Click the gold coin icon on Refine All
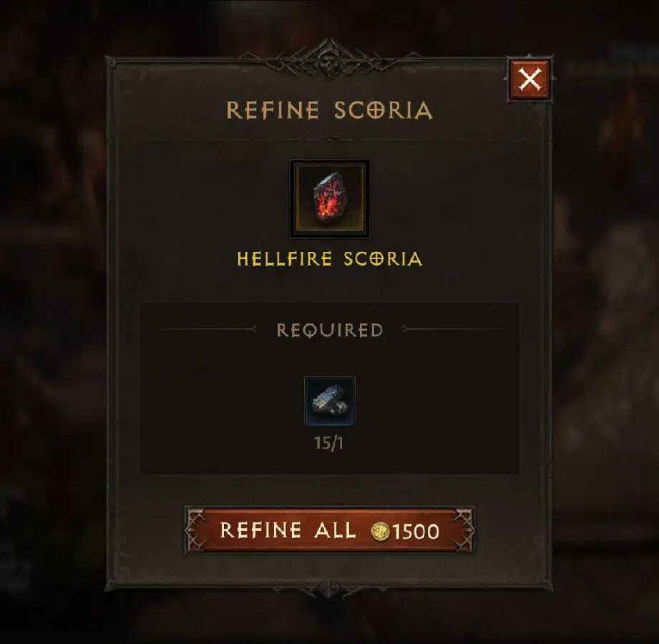Image resolution: width=659 pixels, height=644 pixels. [381, 532]
